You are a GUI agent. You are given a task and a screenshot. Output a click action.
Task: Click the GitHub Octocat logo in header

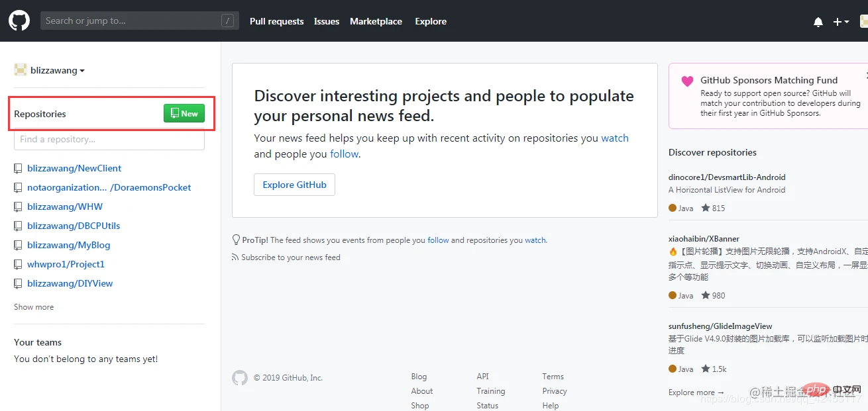tap(19, 21)
